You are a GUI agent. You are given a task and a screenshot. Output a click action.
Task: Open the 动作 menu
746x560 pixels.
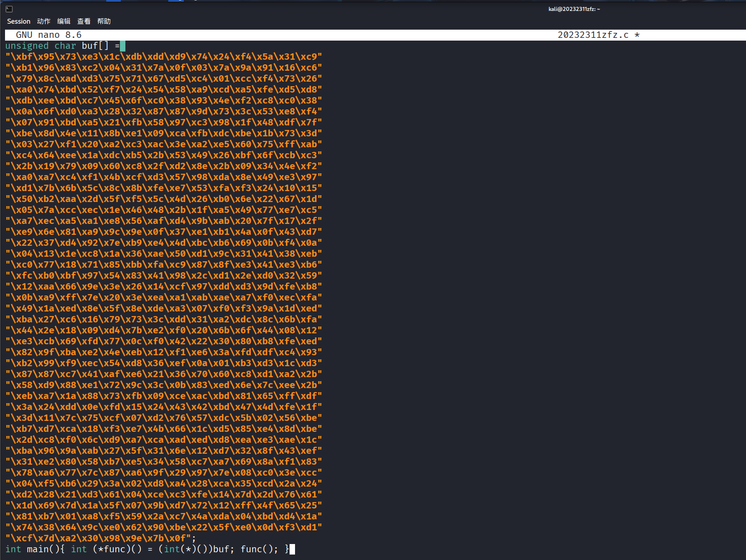(44, 21)
